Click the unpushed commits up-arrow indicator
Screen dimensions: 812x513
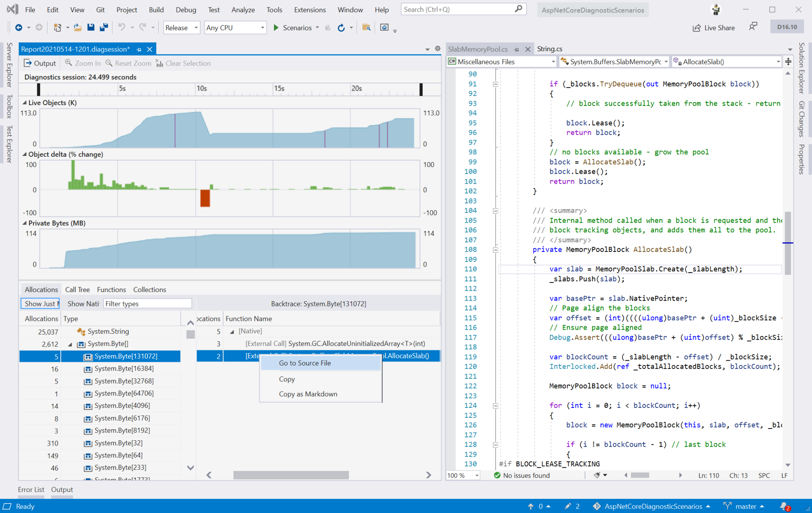[530, 506]
